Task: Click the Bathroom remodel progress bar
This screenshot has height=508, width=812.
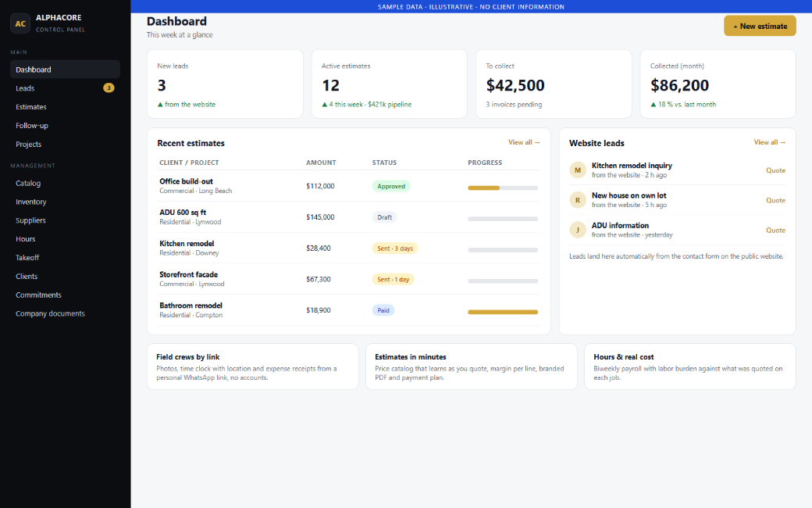Action: [x=503, y=312]
